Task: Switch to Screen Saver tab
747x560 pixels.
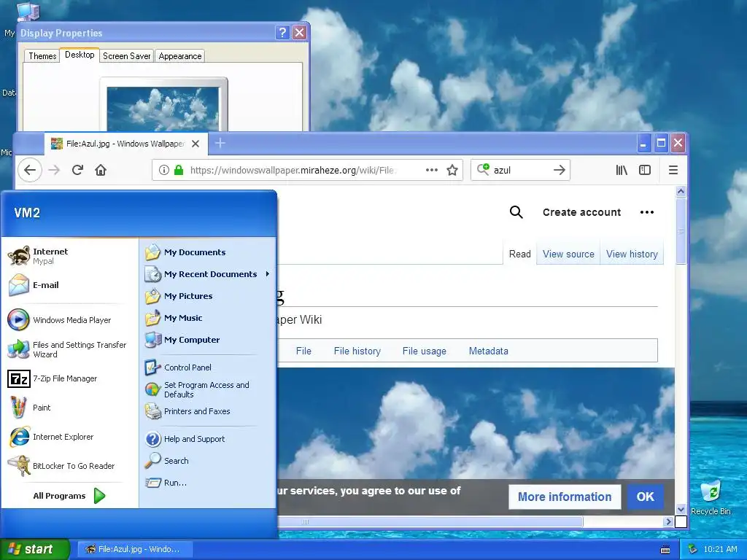Action: (x=127, y=55)
